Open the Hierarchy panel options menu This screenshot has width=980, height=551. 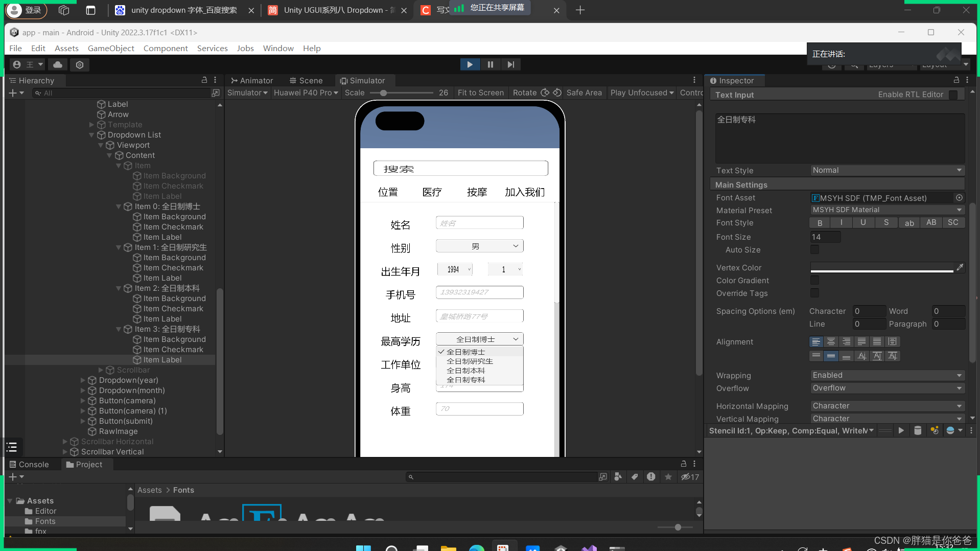[215, 80]
